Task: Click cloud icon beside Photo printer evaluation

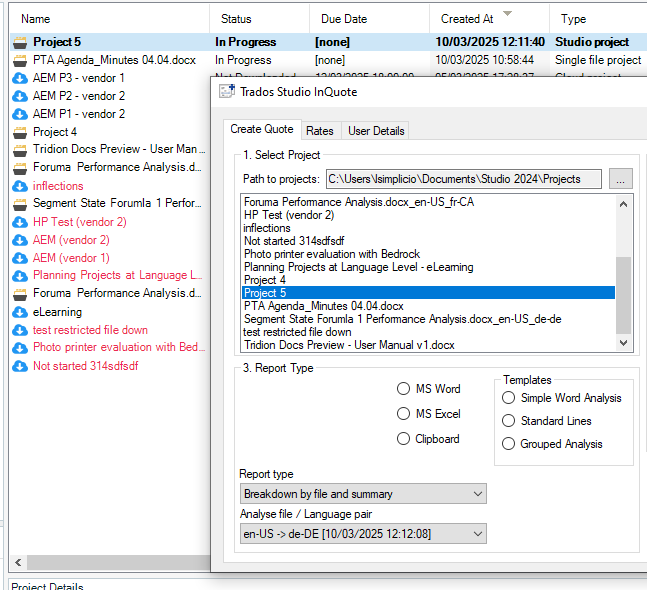Action: pyautogui.click(x=20, y=348)
